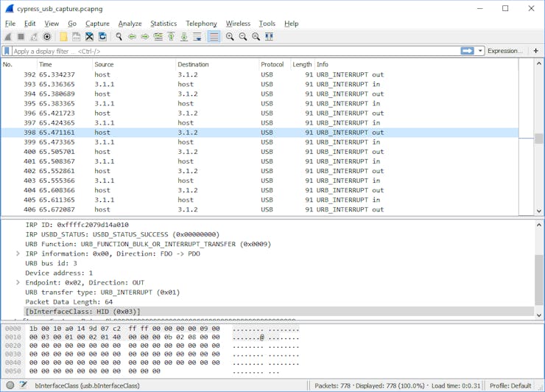Close the current capture file via toolbar

(x=89, y=37)
